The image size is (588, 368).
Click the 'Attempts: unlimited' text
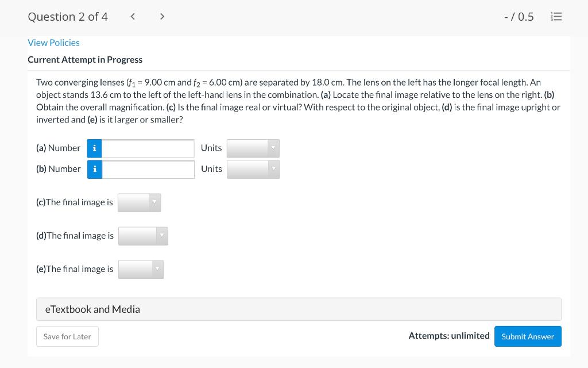[x=449, y=336]
